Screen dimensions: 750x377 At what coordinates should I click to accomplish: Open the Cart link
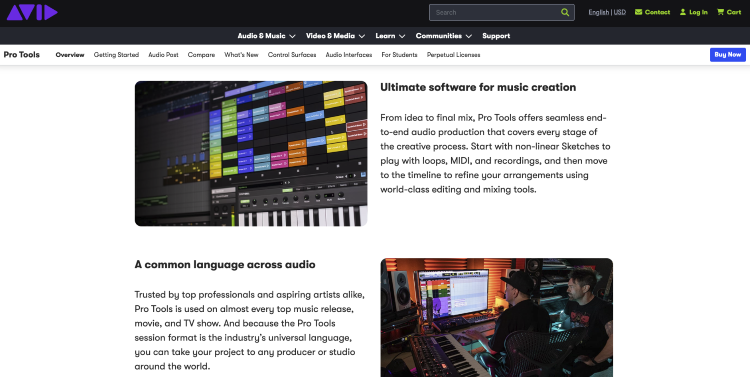click(729, 12)
